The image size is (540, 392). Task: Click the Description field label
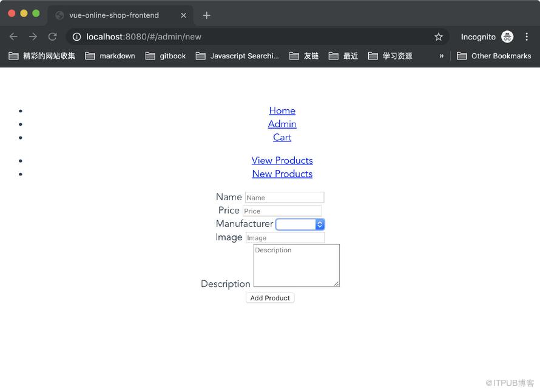tap(226, 284)
